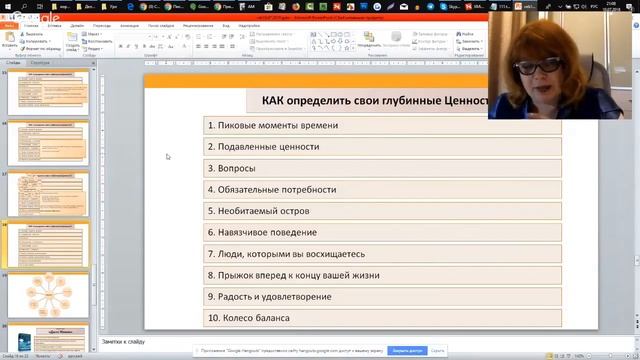Screen dimensions: 640x360
Task: Open the Arrange (Упорядочить) icon
Action: pos(369,37)
